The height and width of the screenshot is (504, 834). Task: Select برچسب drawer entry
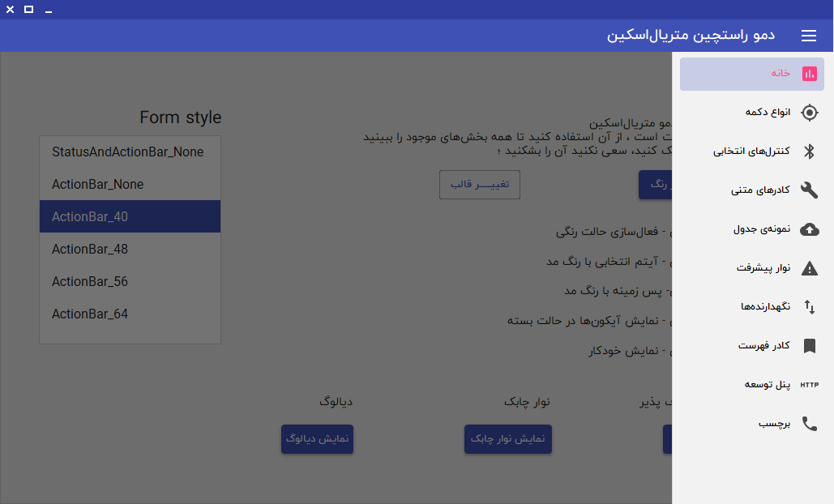pos(752,424)
